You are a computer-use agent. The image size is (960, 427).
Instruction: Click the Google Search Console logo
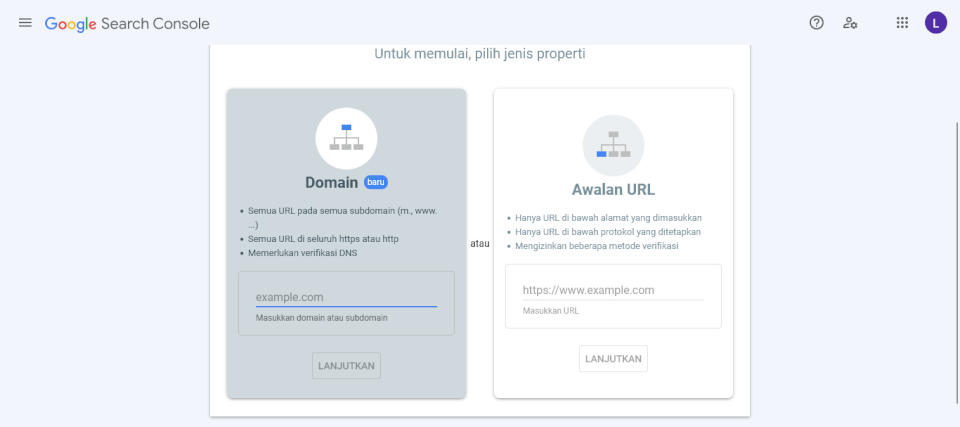pos(127,24)
